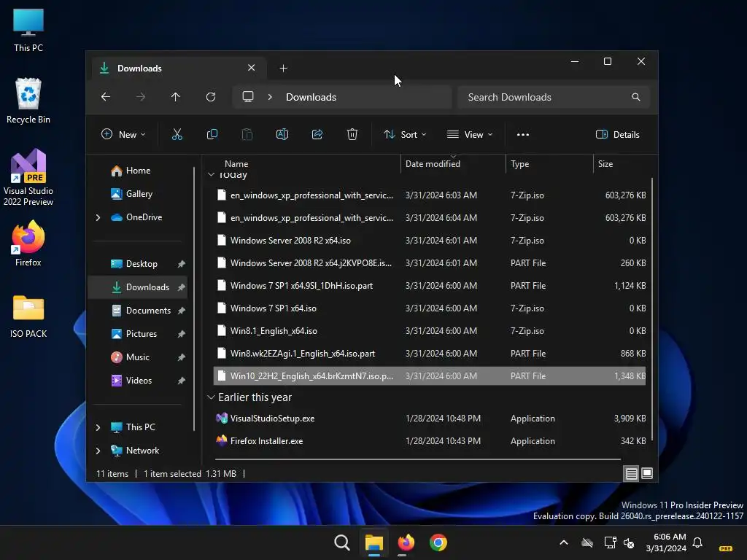
Task: Click the search magnifier in Search Downloads
Action: (x=635, y=97)
